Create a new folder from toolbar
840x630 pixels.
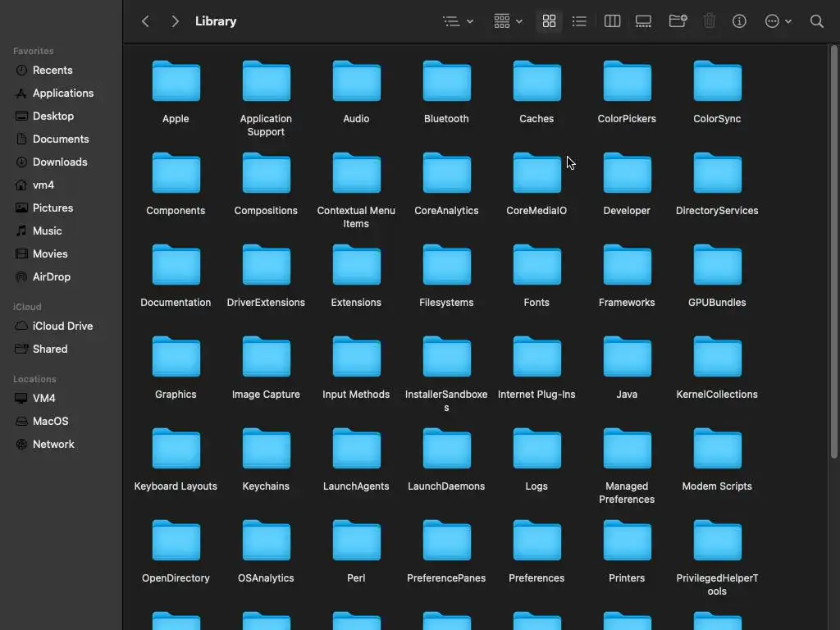(678, 21)
